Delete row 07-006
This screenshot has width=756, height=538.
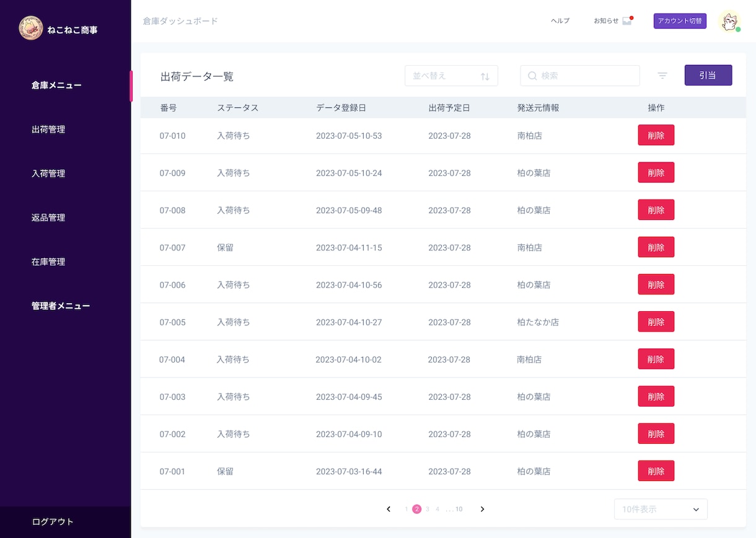[x=656, y=284]
